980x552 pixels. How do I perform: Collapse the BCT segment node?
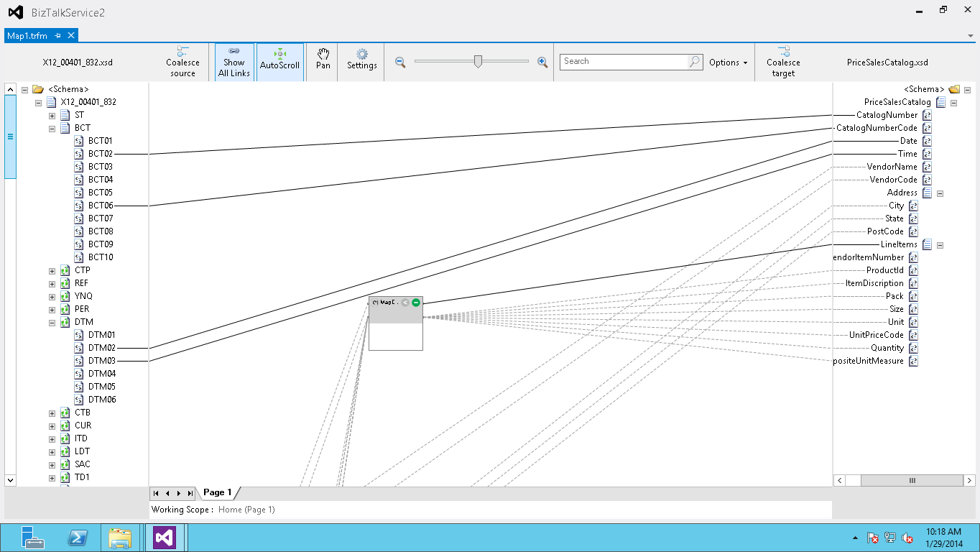tap(52, 128)
